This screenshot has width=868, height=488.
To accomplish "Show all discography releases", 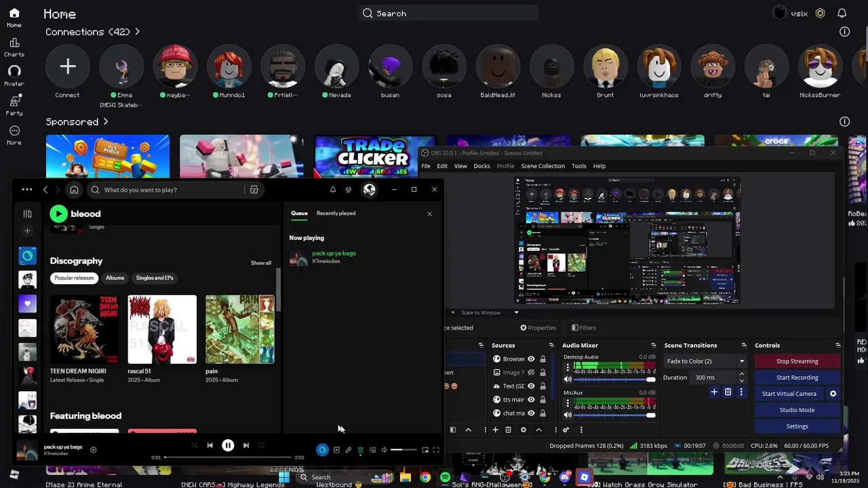I will pyautogui.click(x=261, y=263).
